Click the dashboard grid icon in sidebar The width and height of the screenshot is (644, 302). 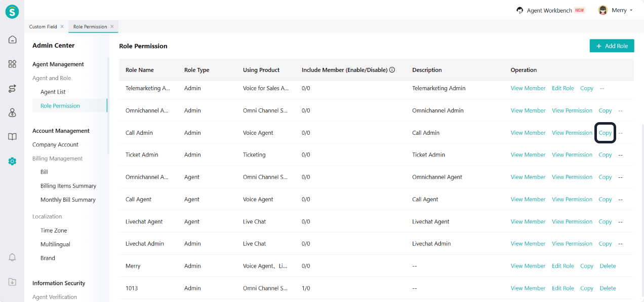tap(12, 64)
